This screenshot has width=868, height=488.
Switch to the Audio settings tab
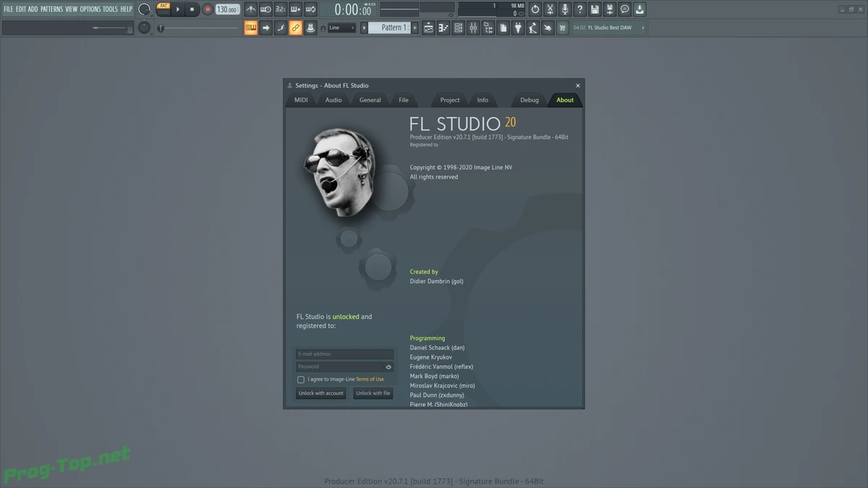(333, 100)
